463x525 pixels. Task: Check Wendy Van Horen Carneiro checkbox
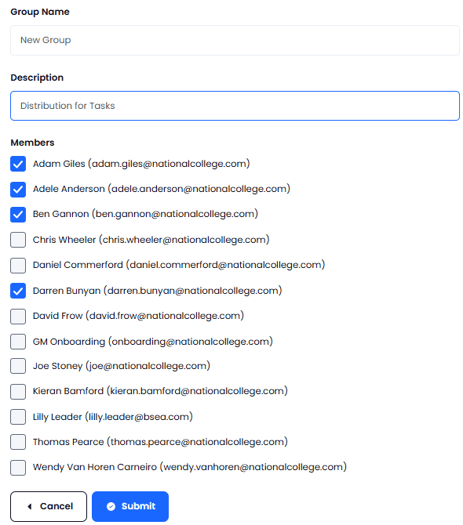click(18, 467)
